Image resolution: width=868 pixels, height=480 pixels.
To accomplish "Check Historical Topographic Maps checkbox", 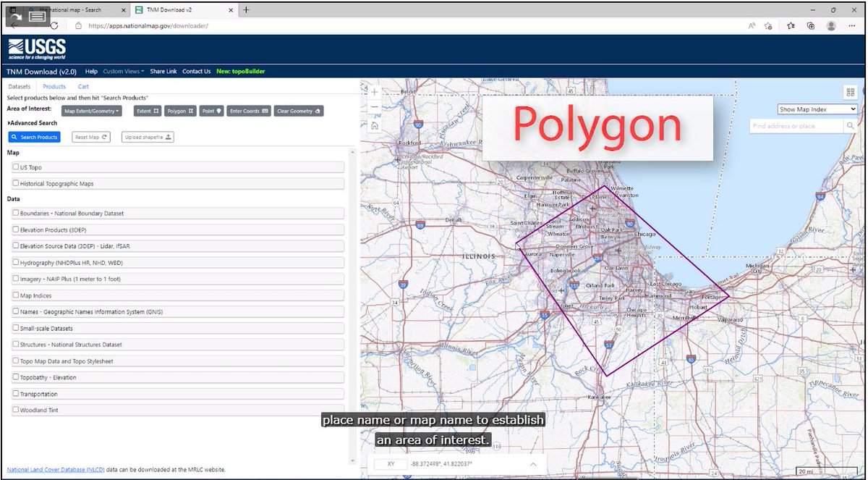I will point(15,183).
